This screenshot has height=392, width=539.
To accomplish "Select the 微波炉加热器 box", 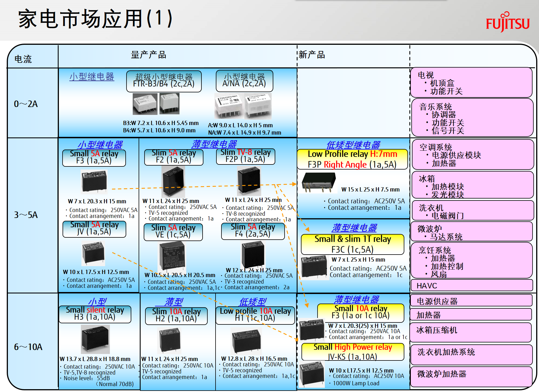I will [471, 377].
